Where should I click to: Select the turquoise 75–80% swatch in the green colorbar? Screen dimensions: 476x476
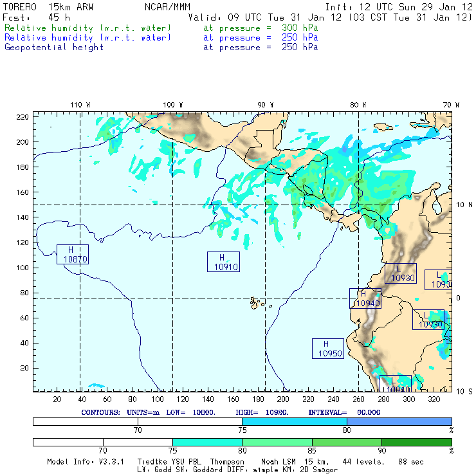point(207,442)
